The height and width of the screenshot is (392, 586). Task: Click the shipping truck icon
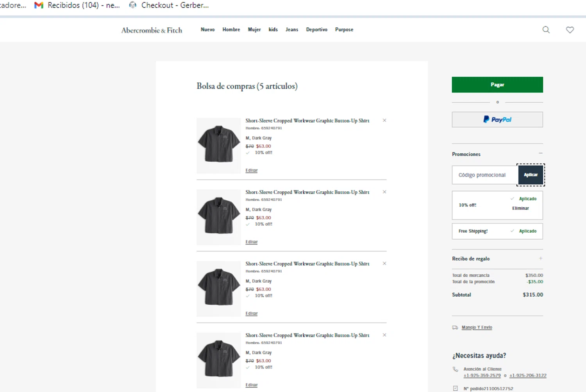[455, 328]
